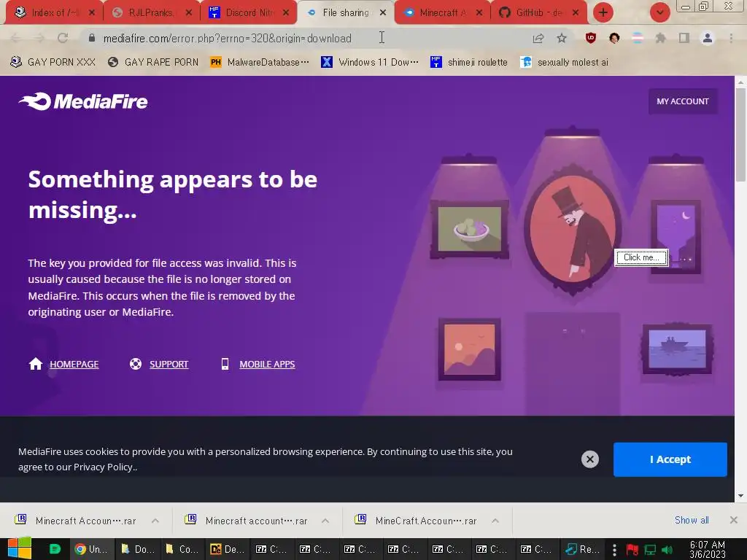
Task: Click the MY ACCOUNT button
Action: (683, 101)
